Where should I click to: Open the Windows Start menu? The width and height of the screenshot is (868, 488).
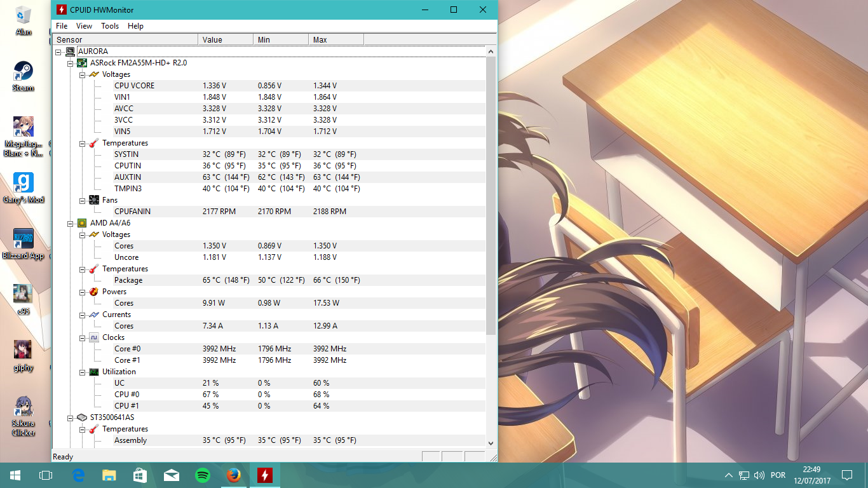point(15,475)
